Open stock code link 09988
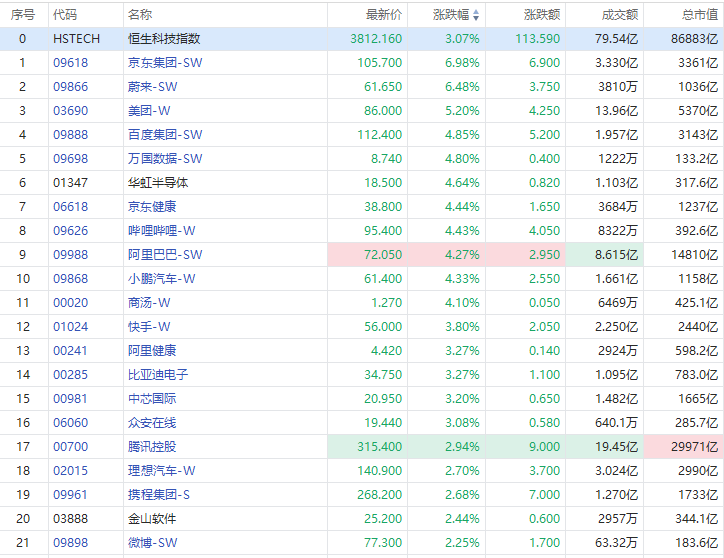 pyautogui.click(x=70, y=255)
